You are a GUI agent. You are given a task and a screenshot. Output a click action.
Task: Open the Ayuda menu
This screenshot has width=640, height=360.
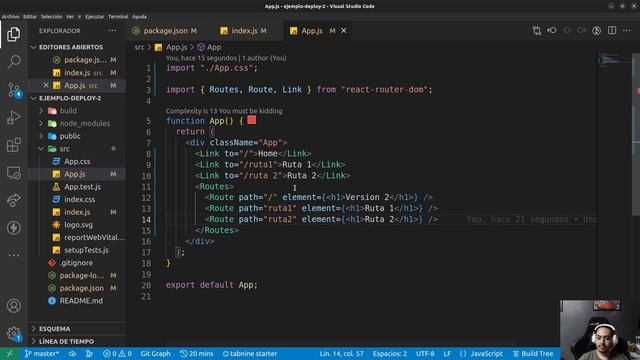139,17
